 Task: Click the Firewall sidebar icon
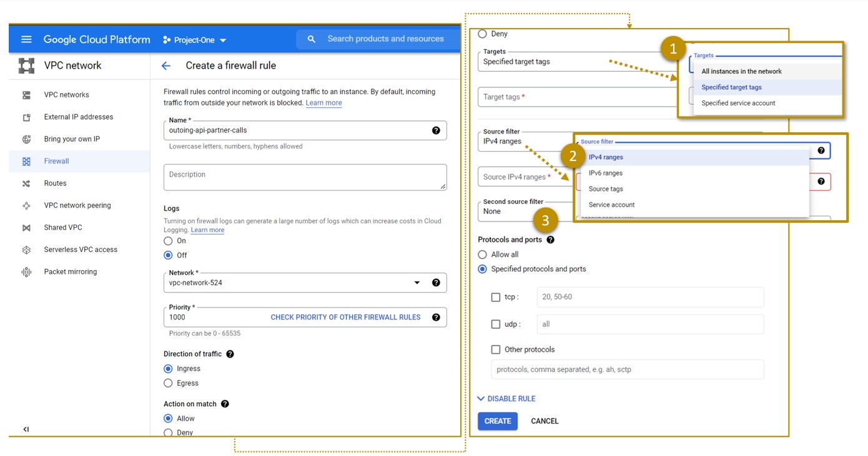pos(26,161)
